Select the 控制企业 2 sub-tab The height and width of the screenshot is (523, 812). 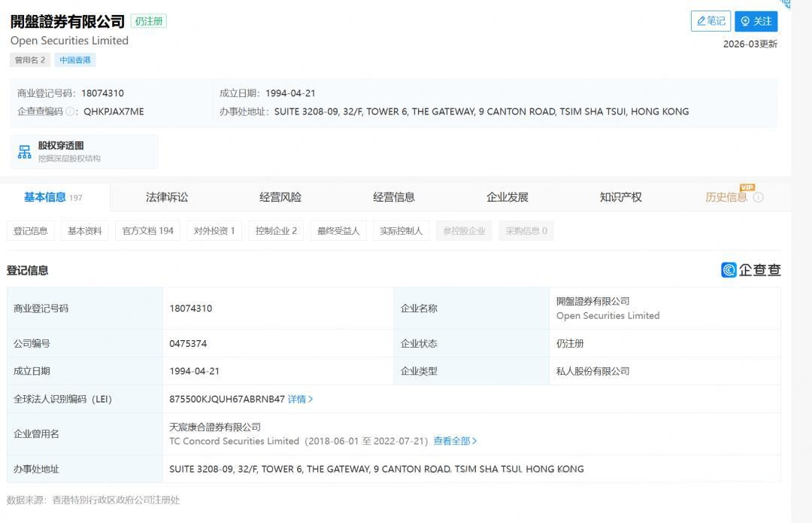276,231
